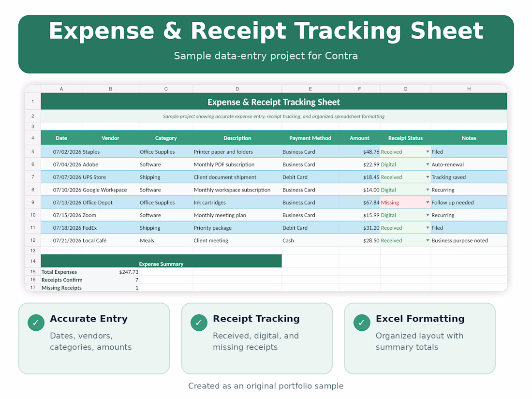Click the Notes heading cell
Viewport: 532px width, 399px height.
469,138
